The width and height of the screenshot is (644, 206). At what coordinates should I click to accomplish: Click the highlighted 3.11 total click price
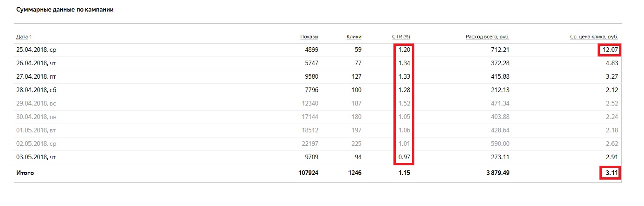click(x=610, y=173)
